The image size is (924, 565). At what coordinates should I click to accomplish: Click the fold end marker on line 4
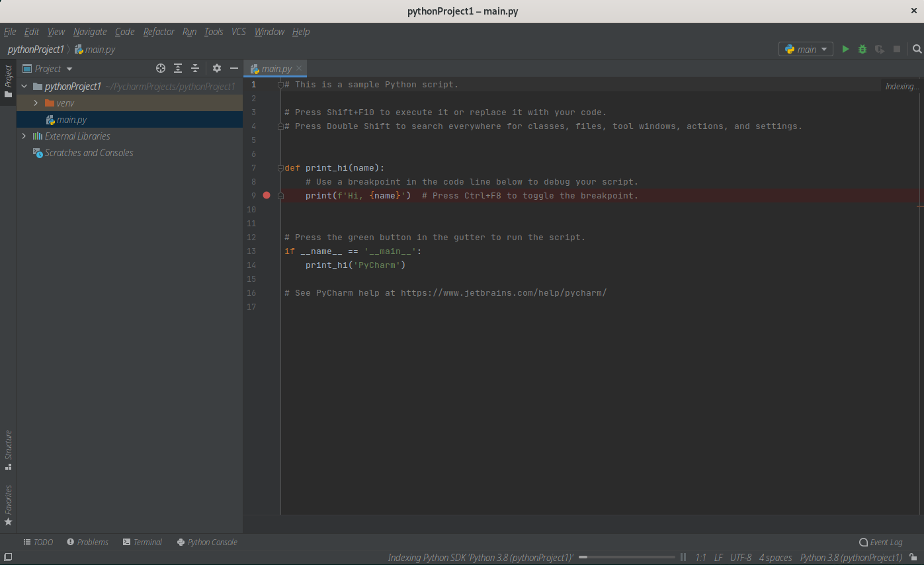click(x=280, y=126)
